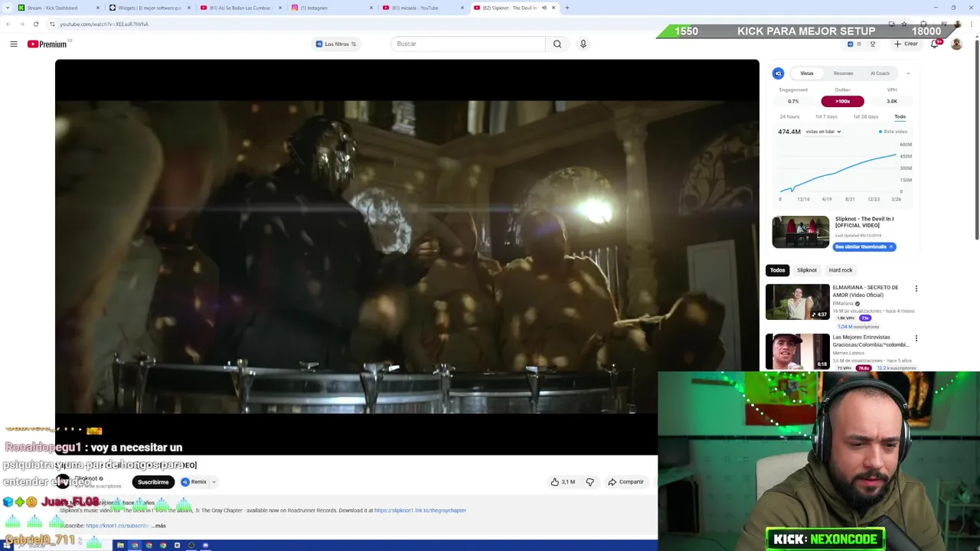Click the list icon in header pill

click(859, 44)
